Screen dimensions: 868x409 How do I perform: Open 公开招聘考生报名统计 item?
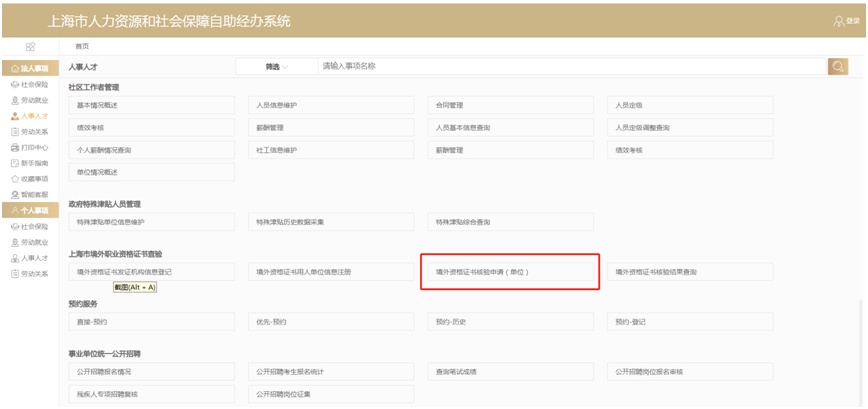(331, 371)
